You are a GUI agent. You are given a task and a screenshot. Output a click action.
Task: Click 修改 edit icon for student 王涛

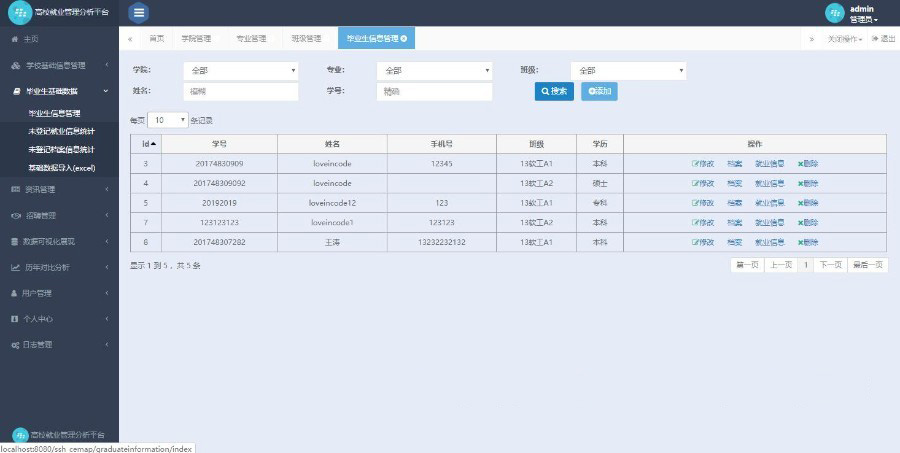coord(703,242)
